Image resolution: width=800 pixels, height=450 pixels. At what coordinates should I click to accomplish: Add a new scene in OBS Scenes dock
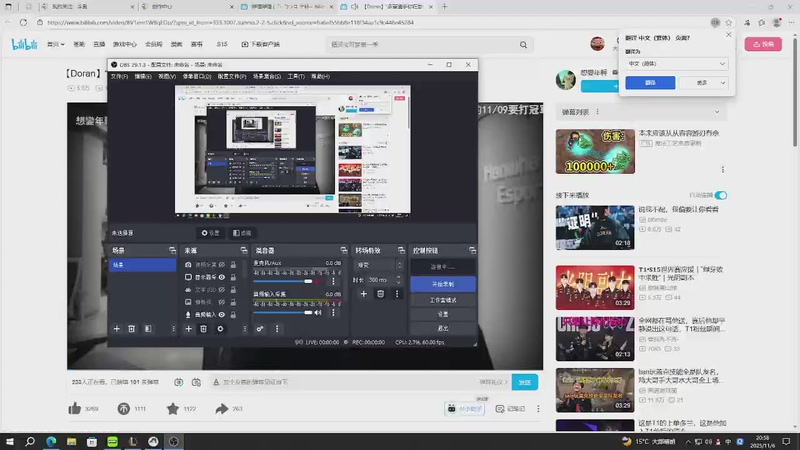tap(116, 329)
